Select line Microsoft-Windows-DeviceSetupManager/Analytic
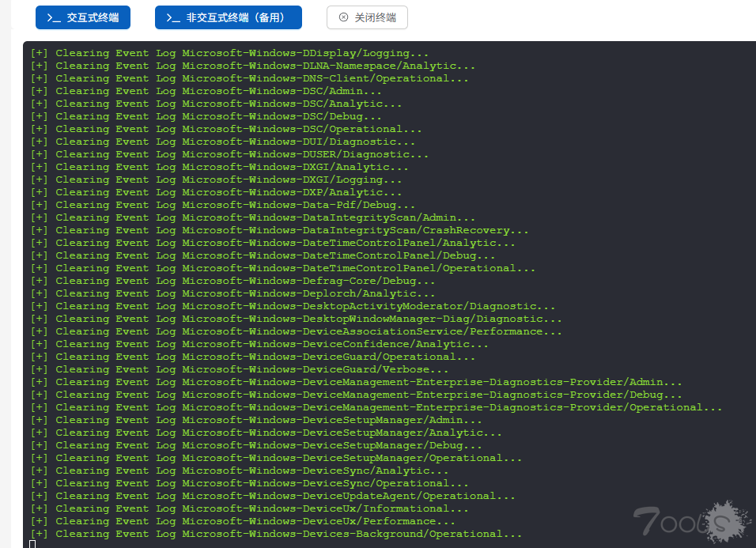The image size is (756, 548). 266,433
